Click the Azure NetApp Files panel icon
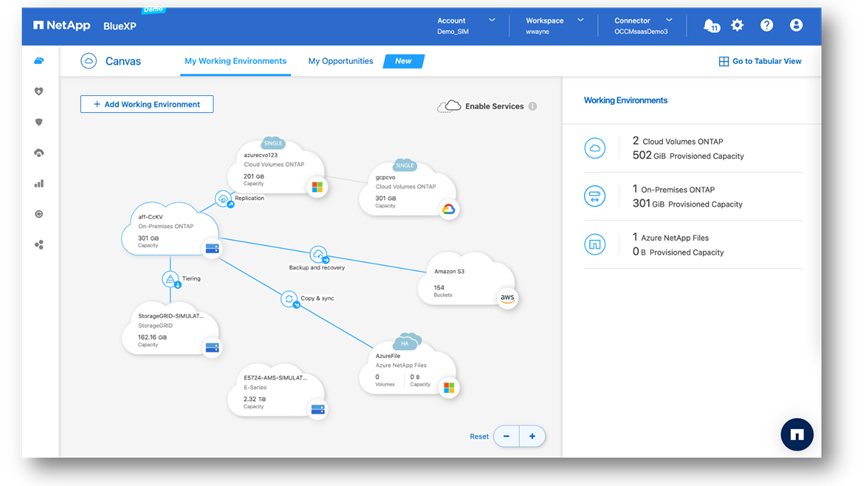Viewport: 864px width, 486px height. (x=595, y=244)
